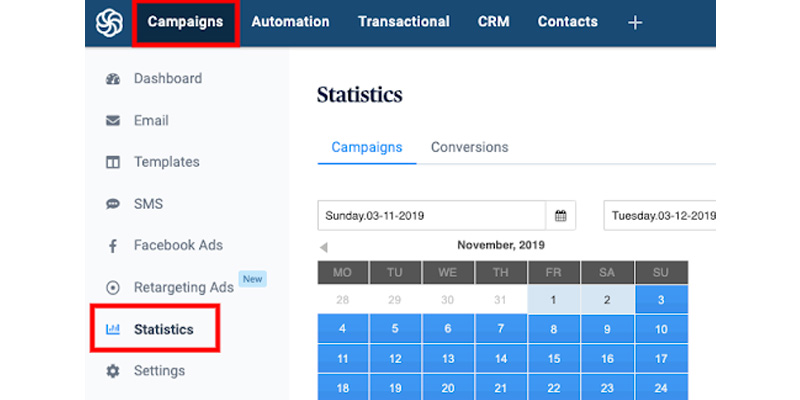Click the plus icon in top navigation
The width and height of the screenshot is (800, 400).
634,22
